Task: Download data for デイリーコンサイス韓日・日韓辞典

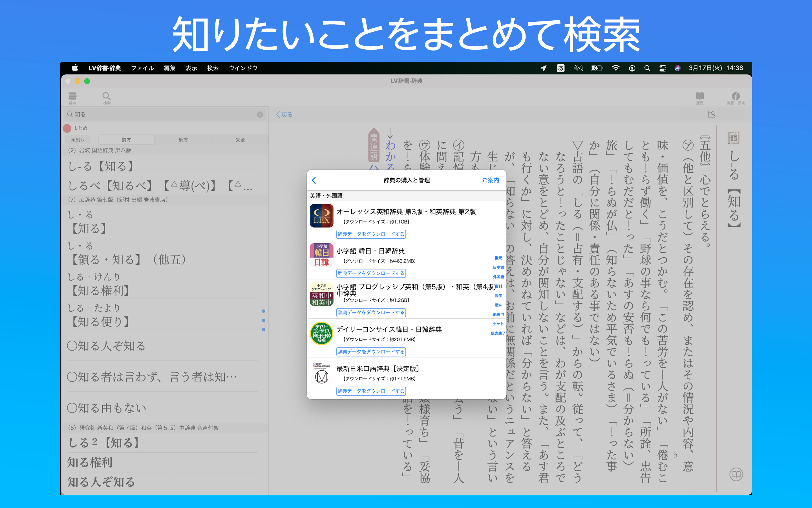Action: pos(371,352)
